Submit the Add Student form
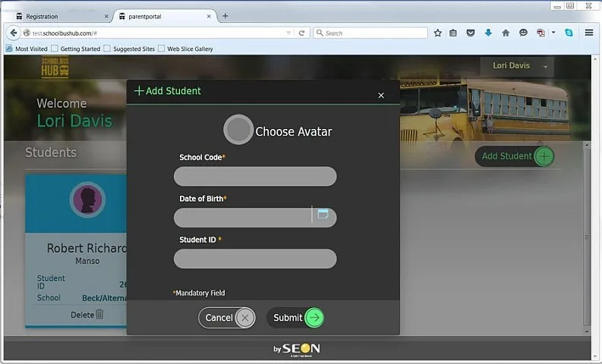 (295, 318)
